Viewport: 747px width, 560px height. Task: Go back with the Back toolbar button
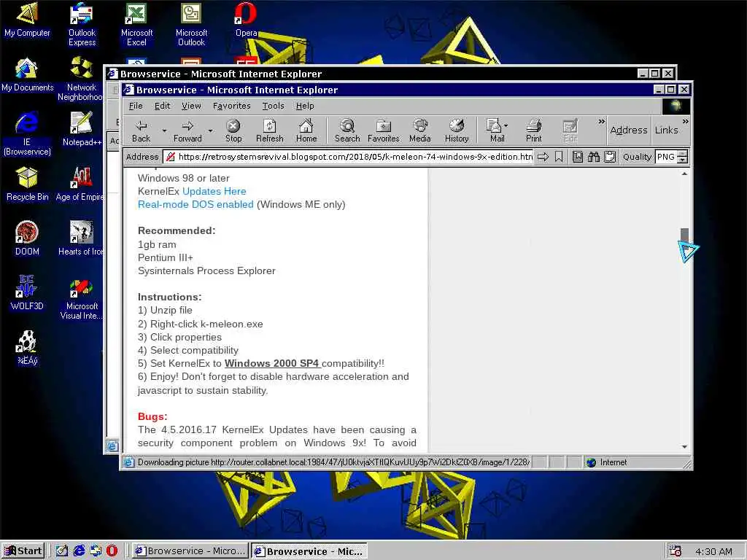click(141, 131)
